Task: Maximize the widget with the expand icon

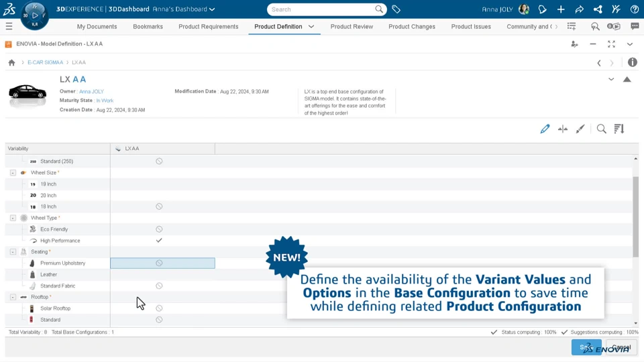Action: (x=611, y=44)
